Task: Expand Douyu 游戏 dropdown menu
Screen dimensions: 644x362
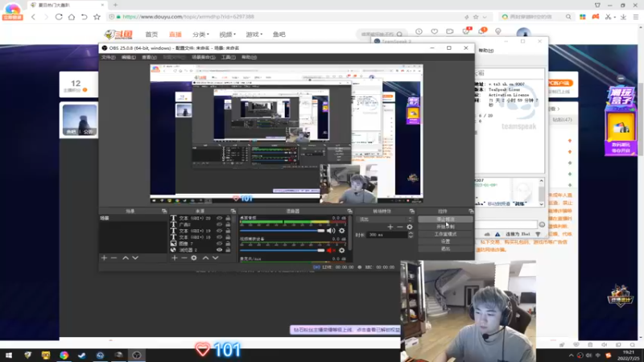Action: coord(254,35)
